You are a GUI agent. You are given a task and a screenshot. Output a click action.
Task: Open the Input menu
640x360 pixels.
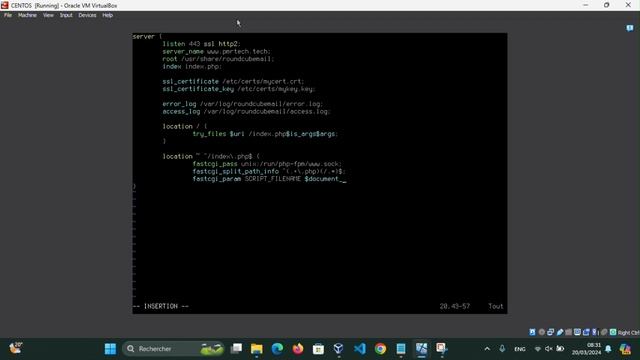(x=66, y=15)
